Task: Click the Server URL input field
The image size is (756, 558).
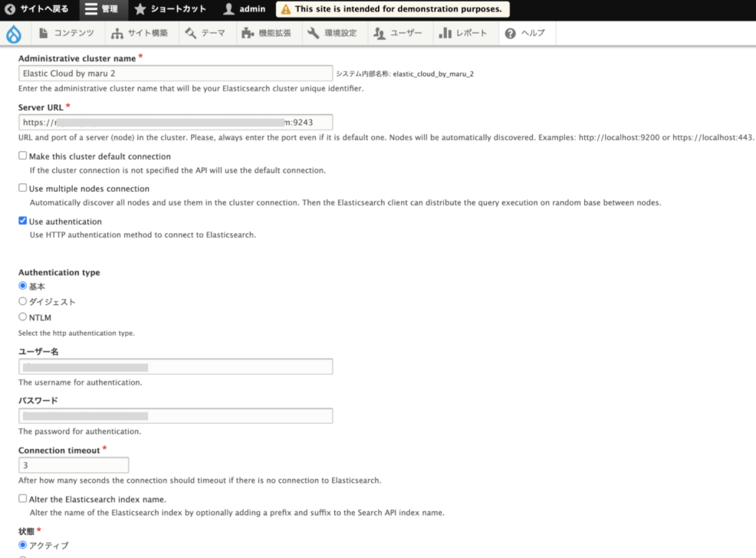Action: (x=176, y=123)
